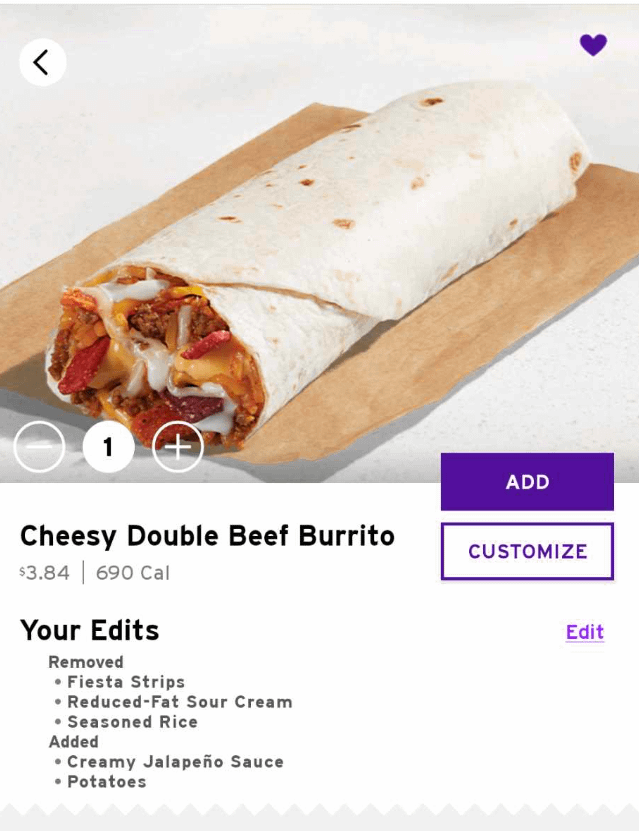Click the Edit link beside Your Edits
The width and height of the screenshot is (639, 831).
point(584,632)
